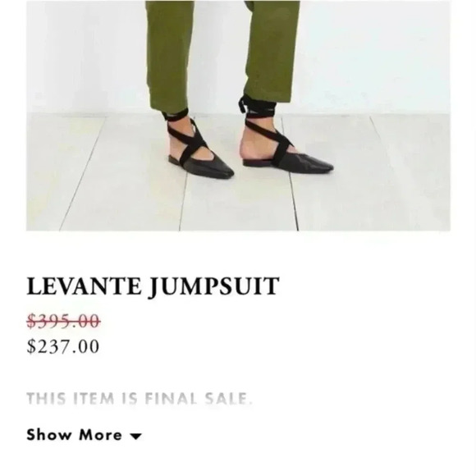Select the crossed-out $395.00 original price
This screenshot has height=476, width=476.
pyautogui.click(x=63, y=321)
